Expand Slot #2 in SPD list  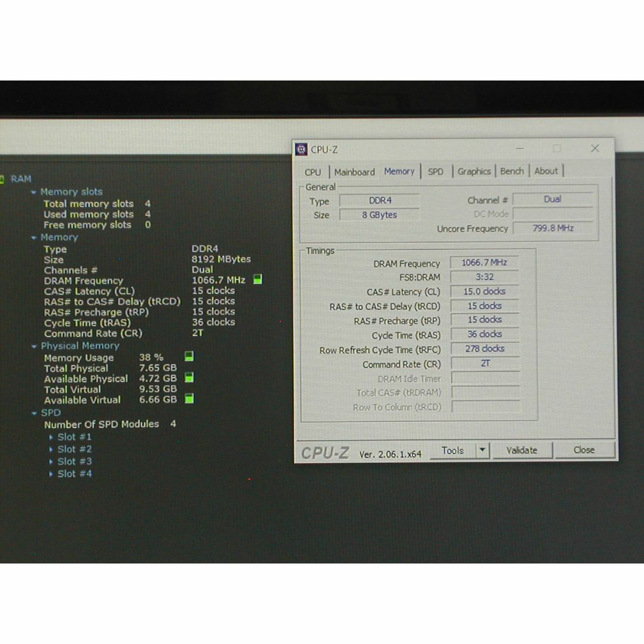point(51,450)
